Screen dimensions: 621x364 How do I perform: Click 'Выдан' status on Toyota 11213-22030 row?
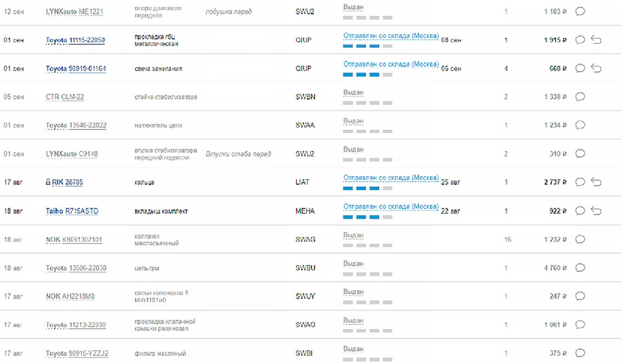353,320
